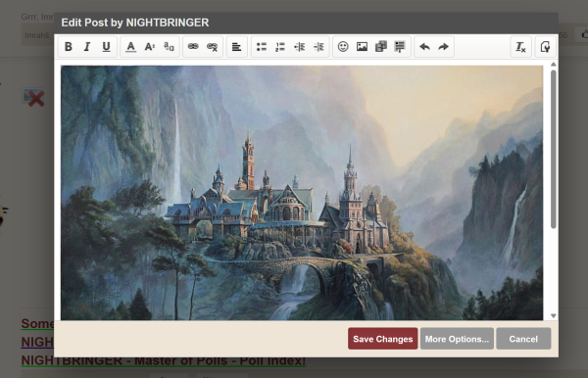The width and height of the screenshot is (588, 378).
Task: Toggle italic text formatting
Action: [x=87, y=47]
